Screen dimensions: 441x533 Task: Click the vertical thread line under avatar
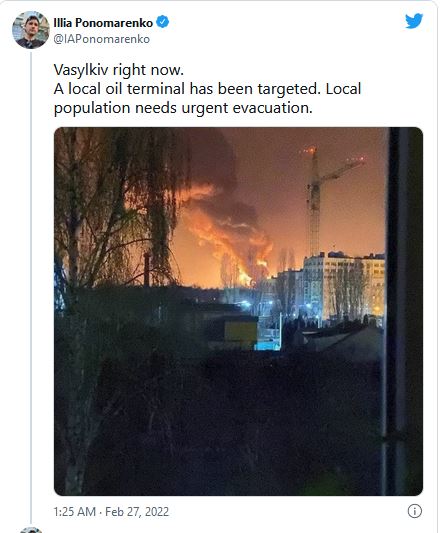coord(31,287)
